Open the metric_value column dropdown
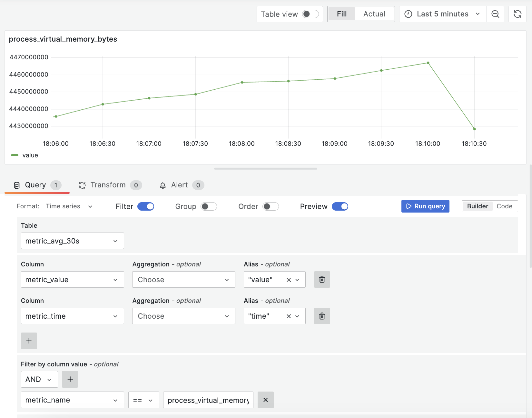This screenshot has width=532, height=418. [73, 279]
